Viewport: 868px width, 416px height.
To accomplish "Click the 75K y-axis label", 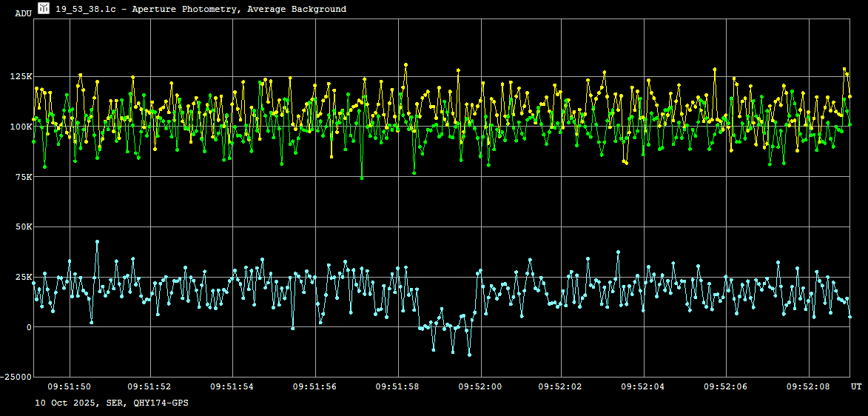I will (x=23, y=177).
